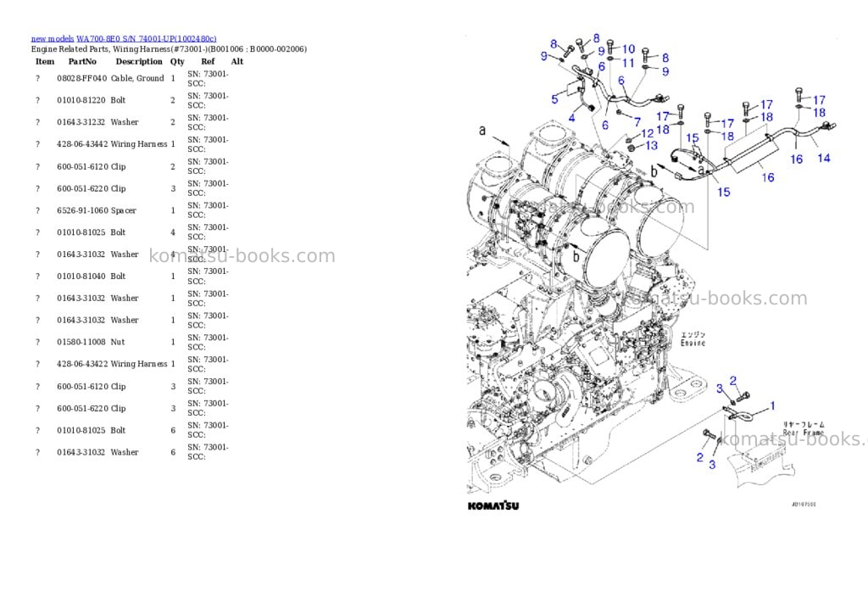Select part number 428-06-43422

[82, 364]
